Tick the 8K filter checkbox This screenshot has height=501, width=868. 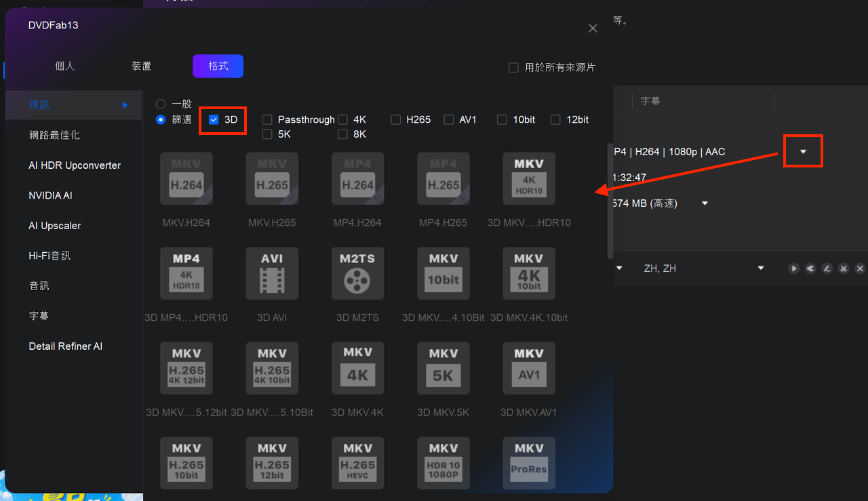tap(342, 134)
